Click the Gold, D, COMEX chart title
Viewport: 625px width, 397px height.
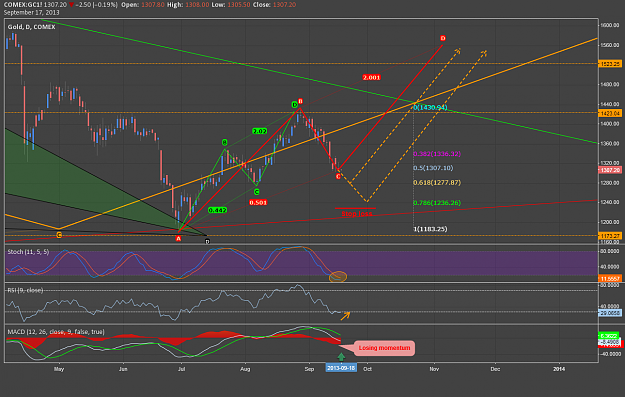click(31, 27)
